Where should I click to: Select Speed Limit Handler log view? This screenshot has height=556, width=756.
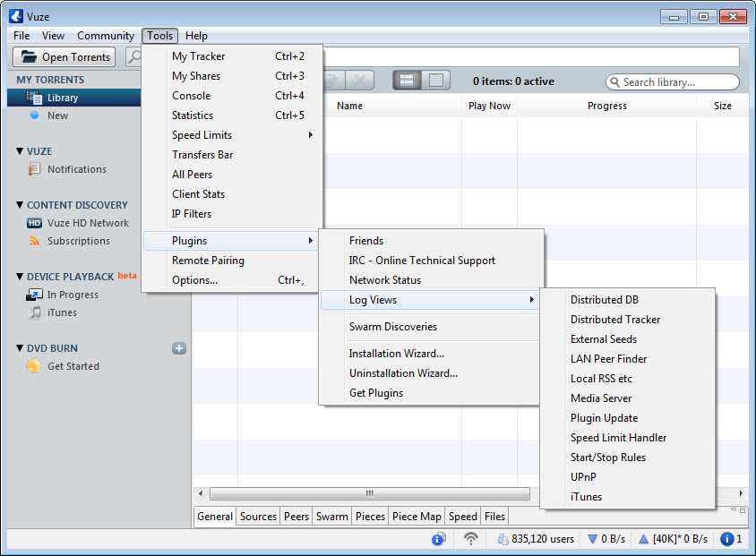627,438
